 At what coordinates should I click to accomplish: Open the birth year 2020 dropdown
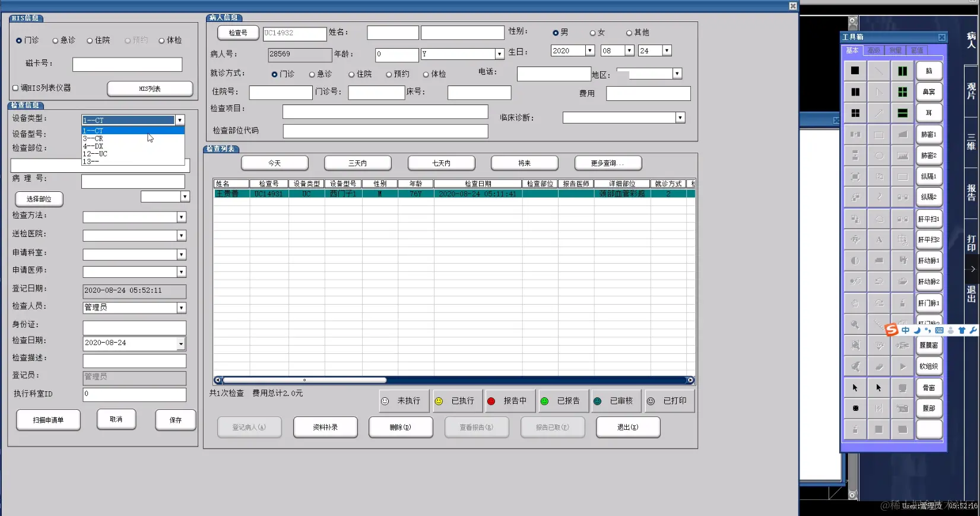pyautogui.click(x=590, y=50)
